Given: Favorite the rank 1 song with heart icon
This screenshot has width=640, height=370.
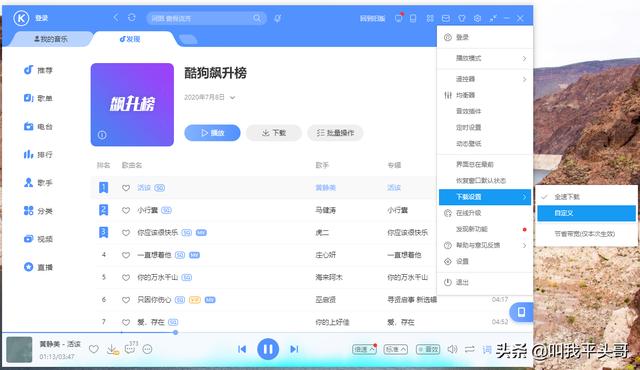Looking at the screenshot, I should 126,188.
